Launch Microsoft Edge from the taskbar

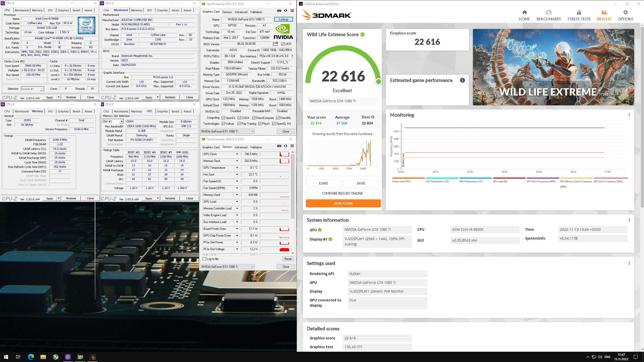coord(31,357)
